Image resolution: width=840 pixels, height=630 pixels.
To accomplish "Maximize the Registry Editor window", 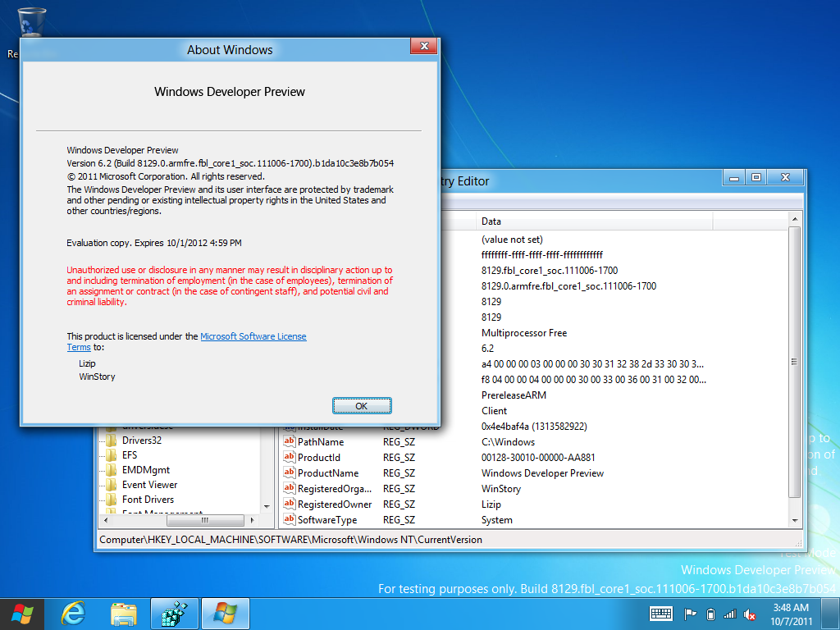I will coord(756,177).
